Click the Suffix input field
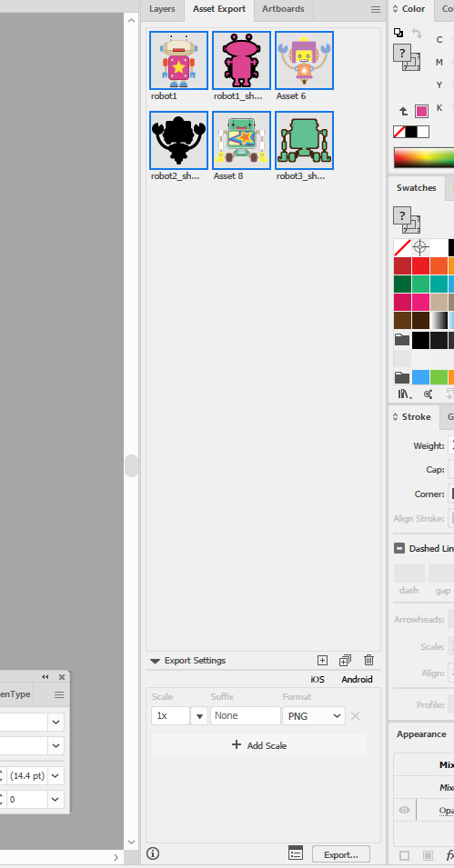Viewport: 454px width, 868px height. [246, 716]
